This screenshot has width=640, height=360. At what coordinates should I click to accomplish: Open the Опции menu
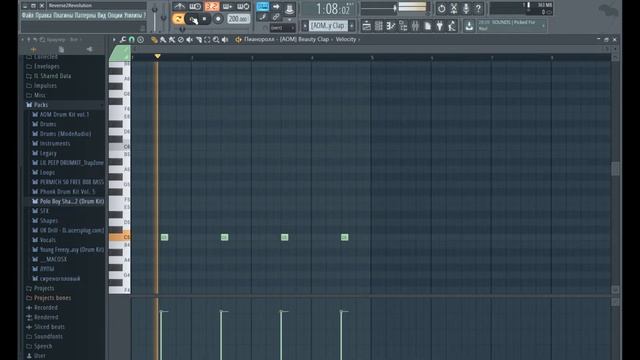coord(115,16)
